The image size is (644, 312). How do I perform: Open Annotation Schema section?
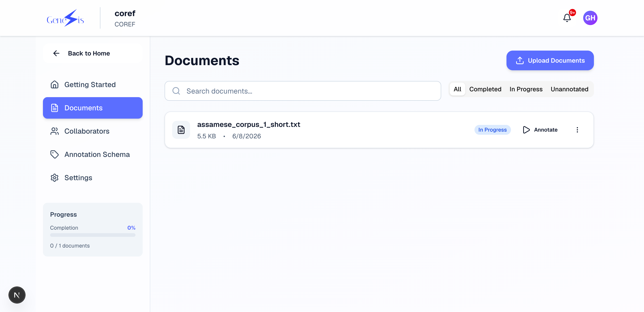[x=93, y=154]
